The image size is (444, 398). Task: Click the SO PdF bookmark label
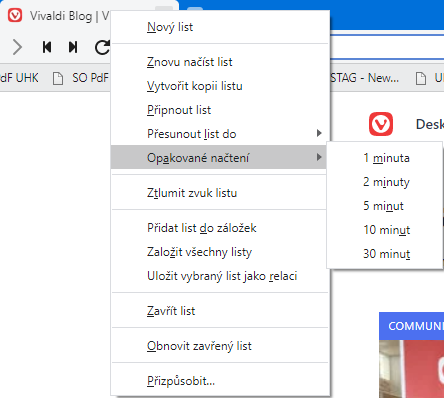(x=90, y=78)
